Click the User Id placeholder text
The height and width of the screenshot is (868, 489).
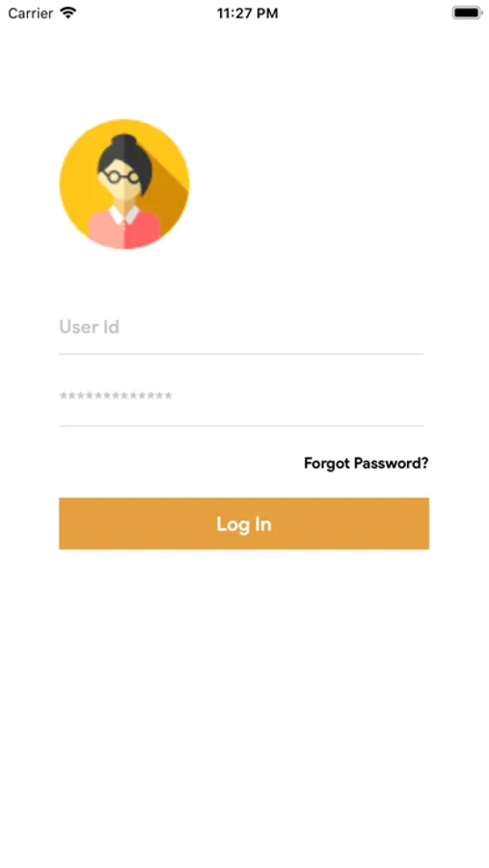click(x=89, y=327)
